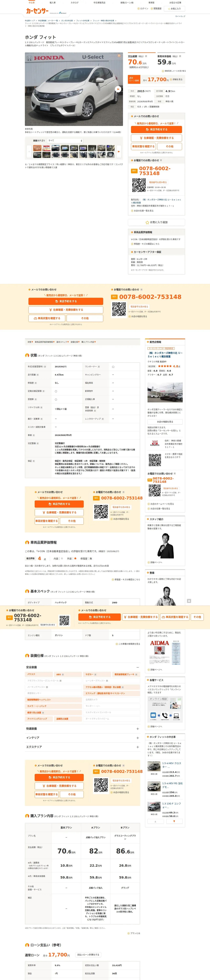Open 輸入車 top navigation tab
This screenshot has height=980, width=210.
[53, 3]
